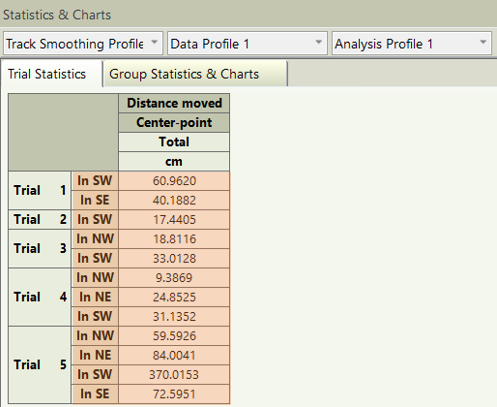Open the Analysis Profile 1 dropdown
The height and width of the screenshot is (407, 497).
pos(412,44)
